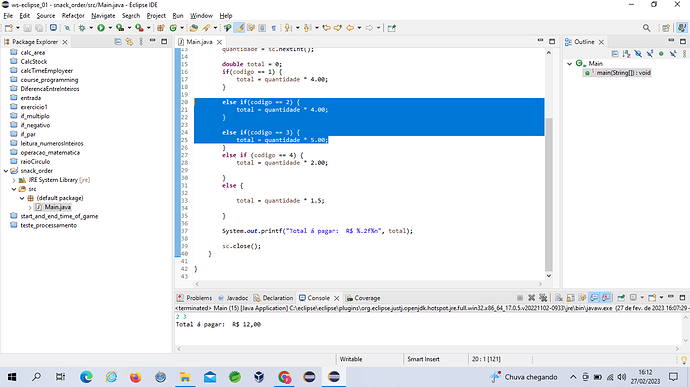
Task: Toggle Link with Editor in Package Explorer
Action: pyautogui.click(x=129, y=42)
